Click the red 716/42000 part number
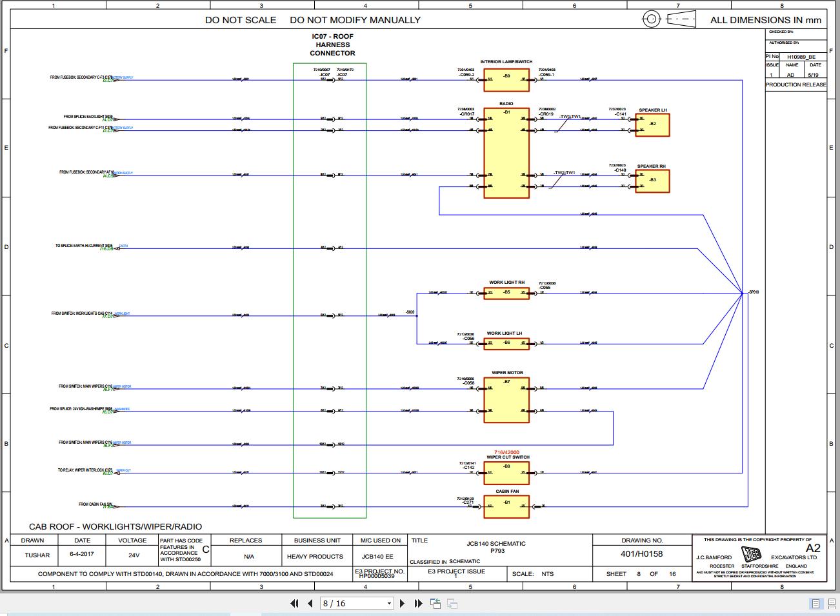840x616 pixels. (x=506, y=452)
